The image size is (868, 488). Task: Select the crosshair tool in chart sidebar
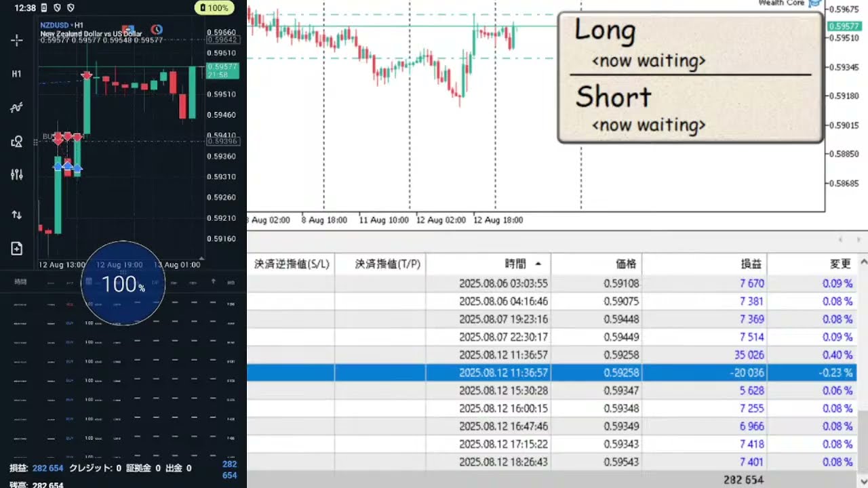click(x=17, y=41)
